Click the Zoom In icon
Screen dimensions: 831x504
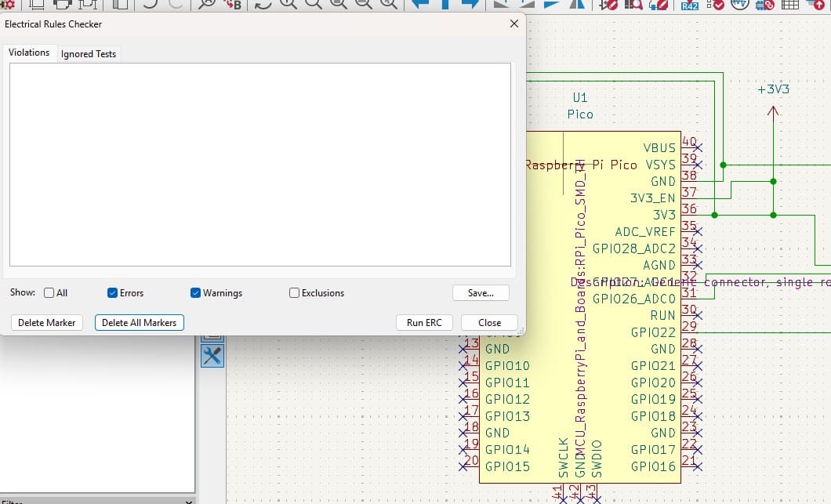[x=288, y=4]
